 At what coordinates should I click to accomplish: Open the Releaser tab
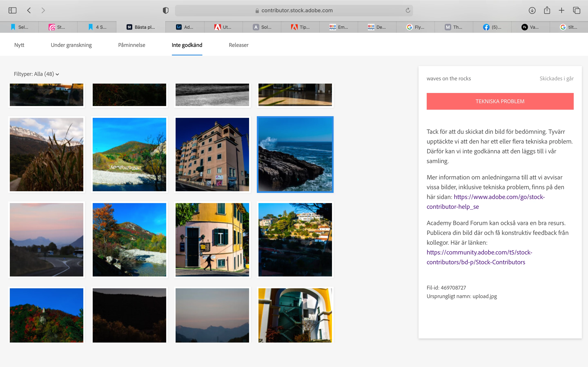pos(238,45)
